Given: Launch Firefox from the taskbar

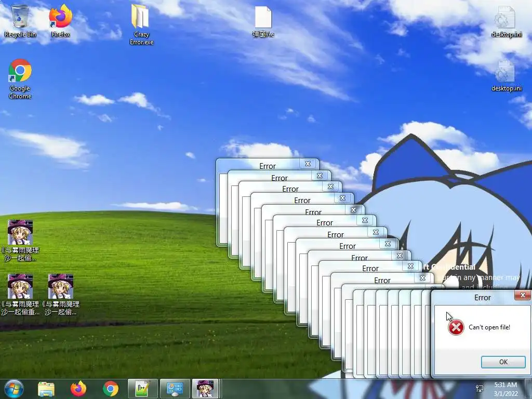Looking at the screenshot, I should pos(78,389).
